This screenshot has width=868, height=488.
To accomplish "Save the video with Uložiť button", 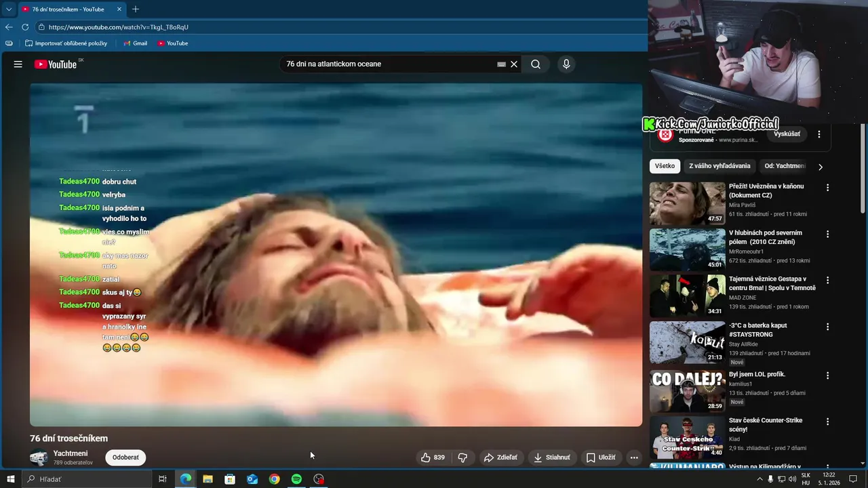I will click(601, 457).
